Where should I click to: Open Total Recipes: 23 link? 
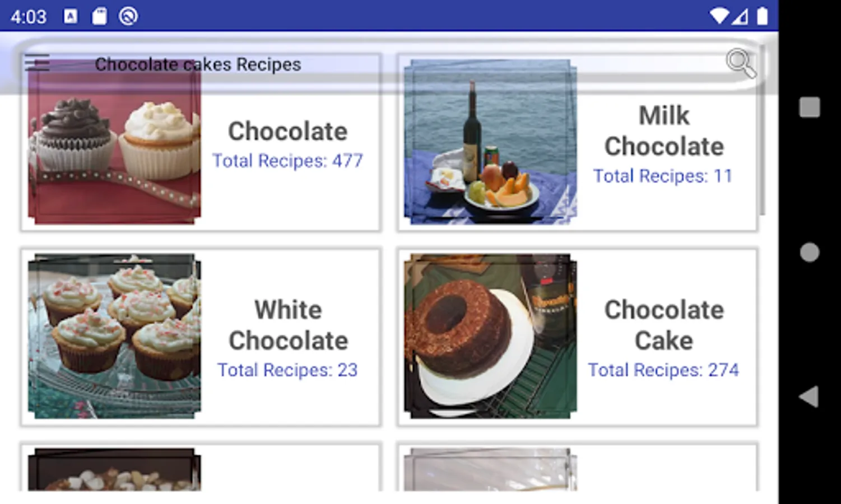[287, 370]
